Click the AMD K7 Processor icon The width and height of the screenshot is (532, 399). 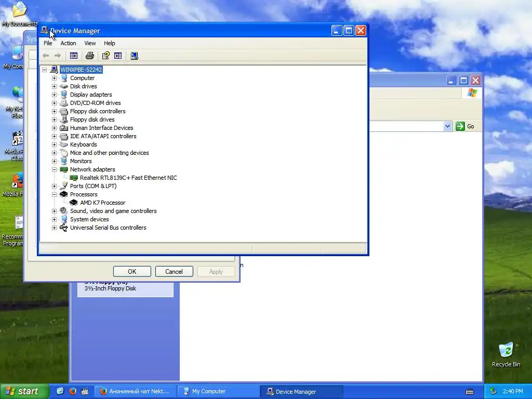(x=74, y=203)
